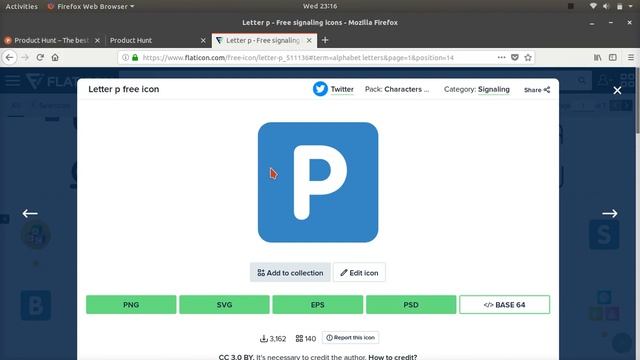Copy the icon as BASE 64
This screenshot has height=360, width=640.
(x=504, y=304)
